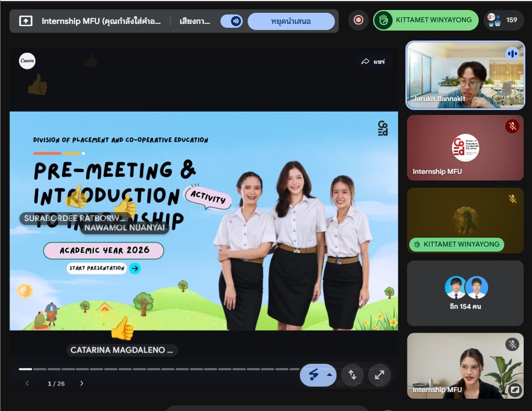The height and width of the screenshot is (411, 532).
Task: Click the vertical auto-scroll arrows icon
Action: click(353, 375)
